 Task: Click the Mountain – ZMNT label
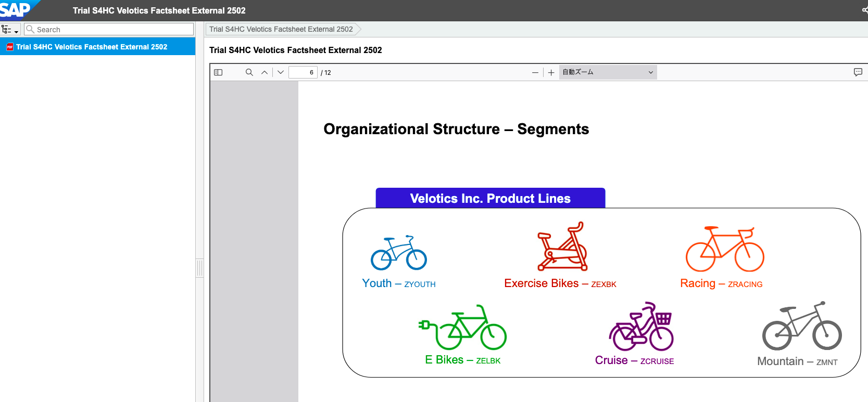pyautogui.click(x=797, y=361)
